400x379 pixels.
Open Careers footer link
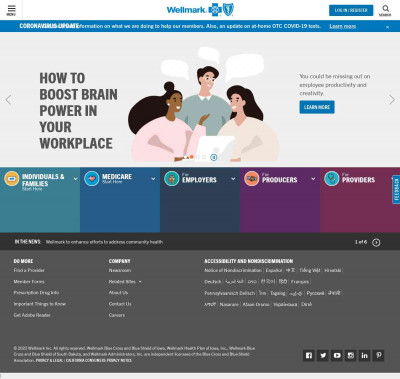click(117, 315)
